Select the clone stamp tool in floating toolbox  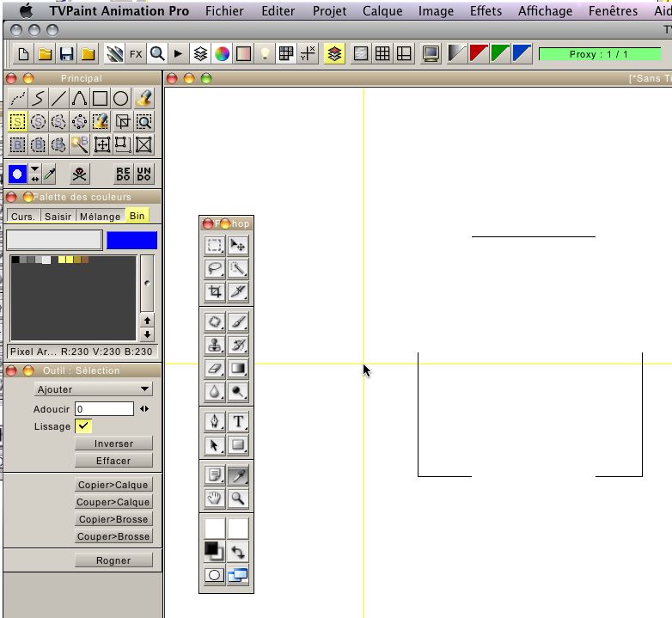[215, 346]
